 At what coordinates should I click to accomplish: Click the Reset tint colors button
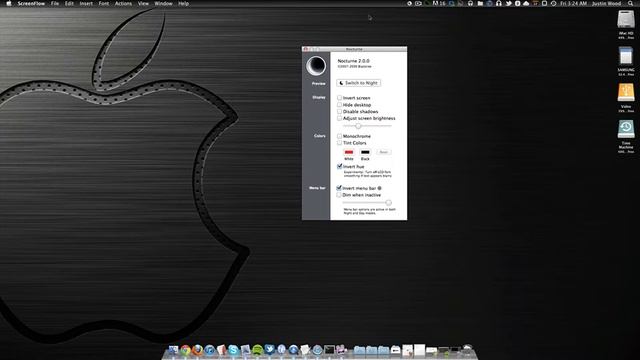(x=383, y=152)
